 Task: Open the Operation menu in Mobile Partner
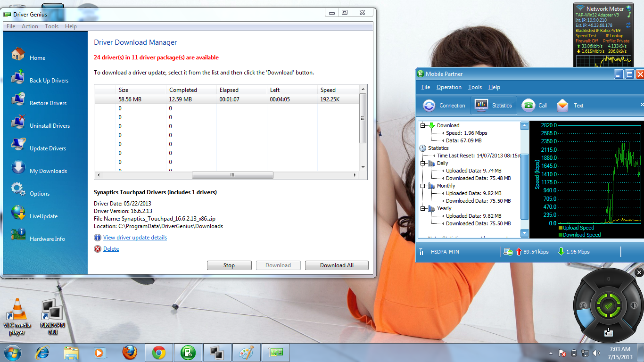[x=449, y=87]
